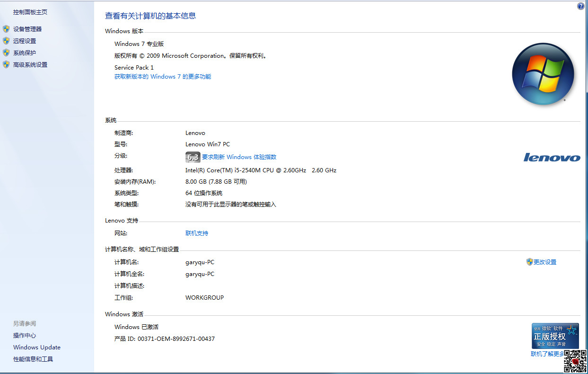Click the Service Pack 1 text

[x=134, y=68]
